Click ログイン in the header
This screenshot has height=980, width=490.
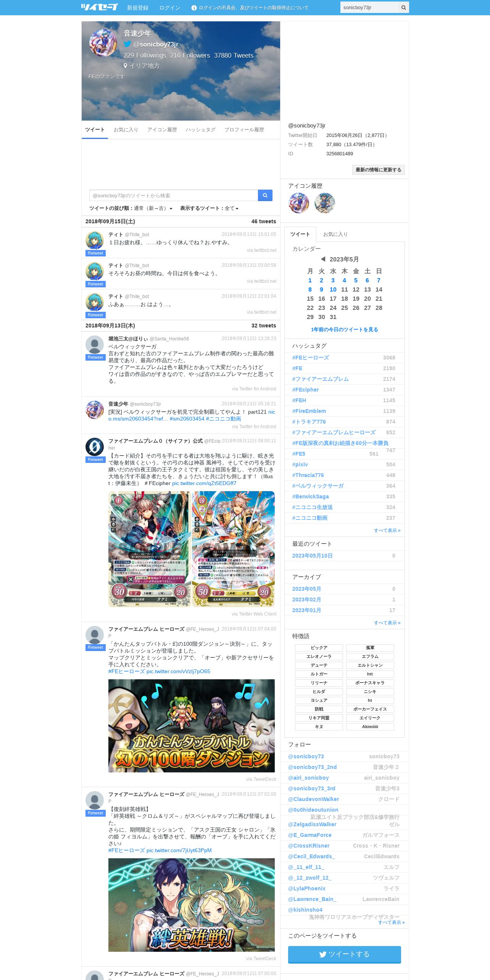[169, 8]
